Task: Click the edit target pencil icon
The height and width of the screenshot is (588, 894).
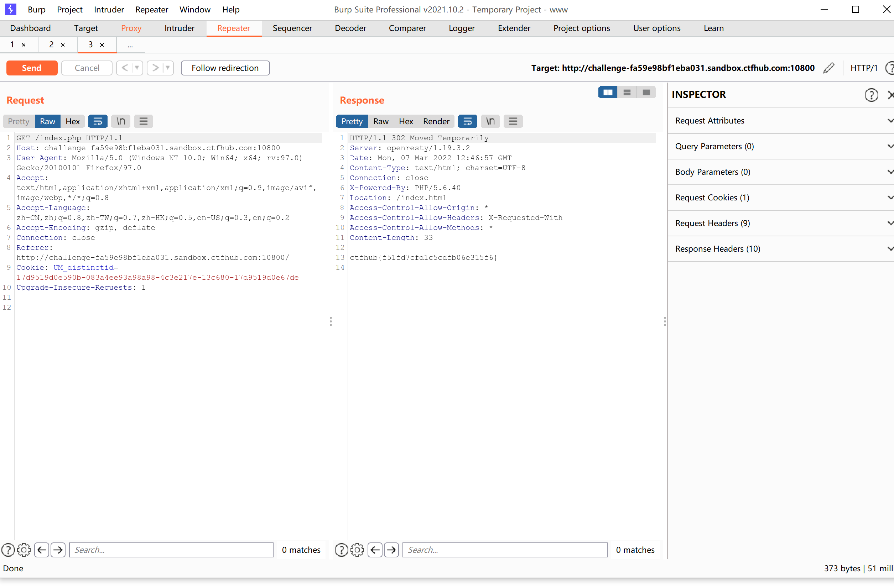Action: point(828,68)
